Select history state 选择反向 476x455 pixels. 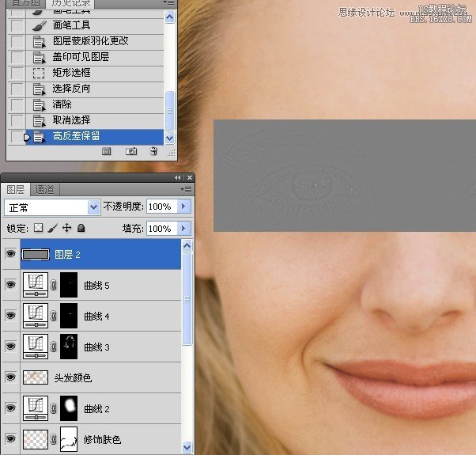(95, 89)
